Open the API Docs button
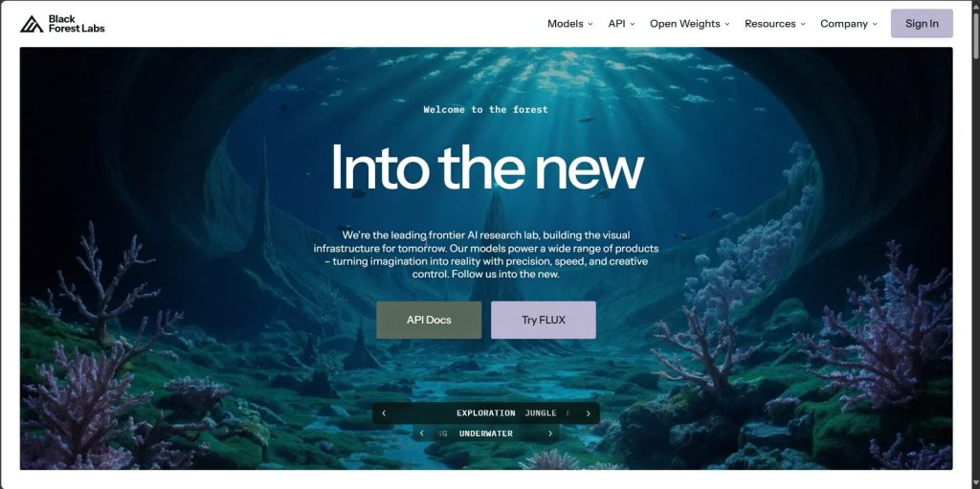This screenshot has width=980, height=489. (429, 321)
